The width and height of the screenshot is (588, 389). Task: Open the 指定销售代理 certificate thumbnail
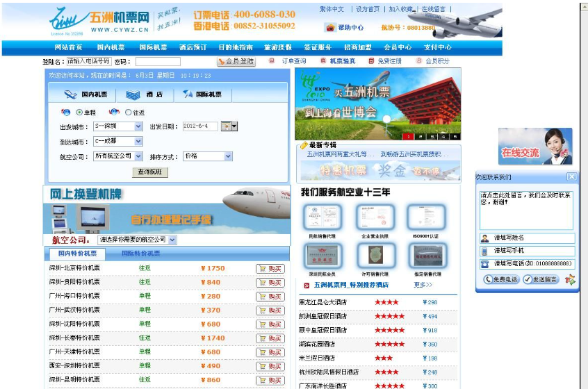point(428,255)
